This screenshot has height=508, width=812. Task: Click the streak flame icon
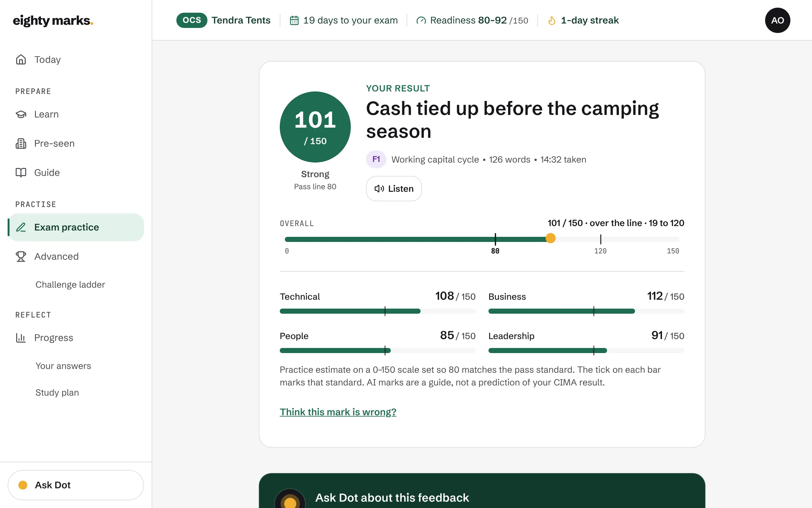coord(552,21)
